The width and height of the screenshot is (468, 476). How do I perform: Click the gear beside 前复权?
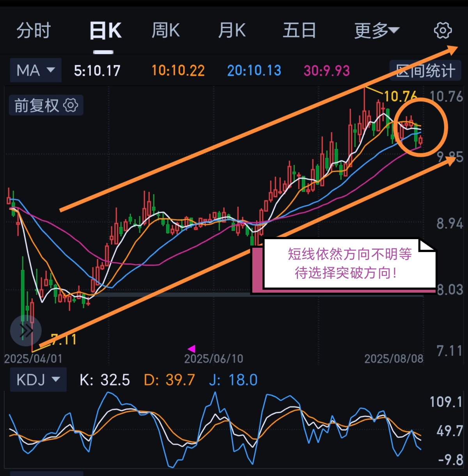(x=71, y=105)
